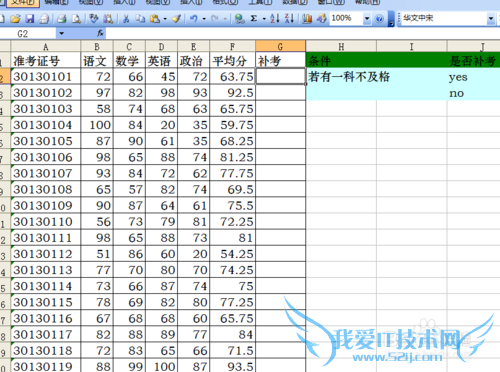Apply AutoSum with the sigma icon
Screen dimensions: 500x372
[x=254, y=19]
